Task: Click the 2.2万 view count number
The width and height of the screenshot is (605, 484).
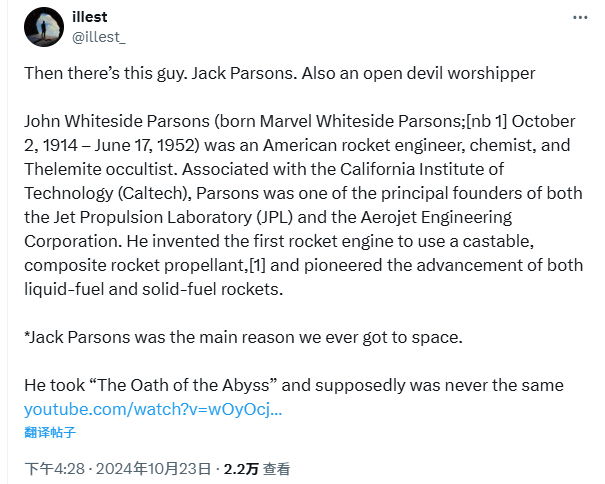Action: (x=241, y=468)
